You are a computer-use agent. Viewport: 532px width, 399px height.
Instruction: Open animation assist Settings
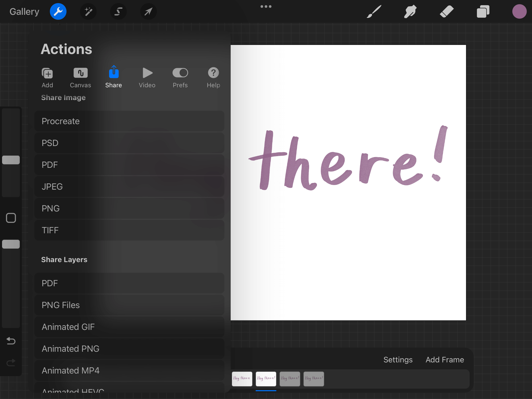coord(398,360)
